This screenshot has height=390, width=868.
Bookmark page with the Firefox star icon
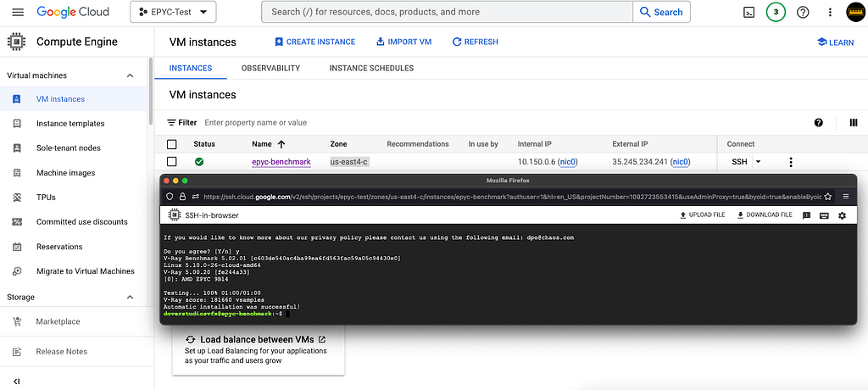pyautogui.click(x=828, y=196)
